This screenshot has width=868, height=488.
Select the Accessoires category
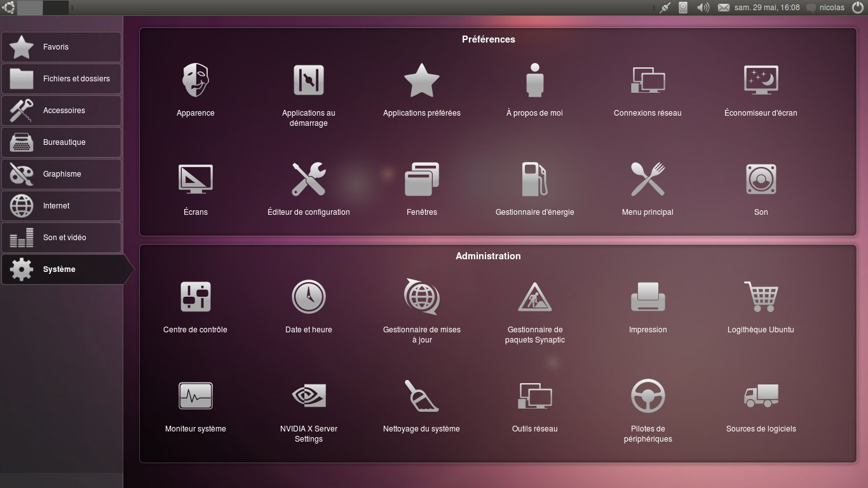(61, 111)
